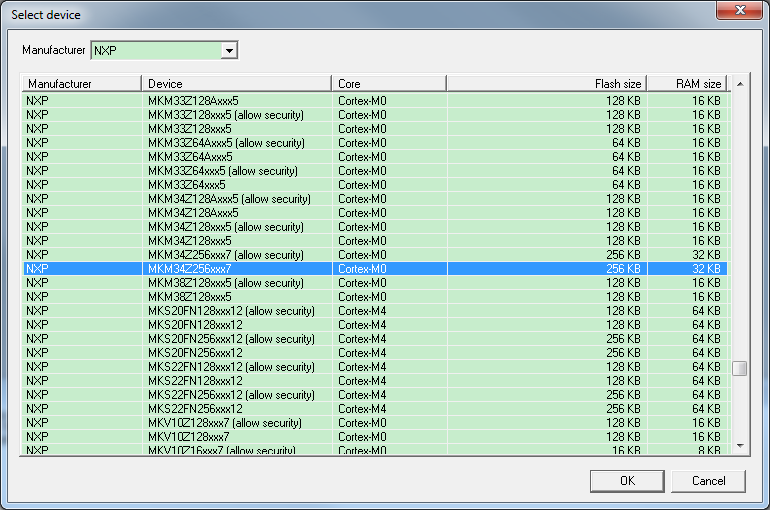
Task: Select MKM33Z64xxx5 (allow security) row
Action: pyautogui.click(x=375, y=171)
